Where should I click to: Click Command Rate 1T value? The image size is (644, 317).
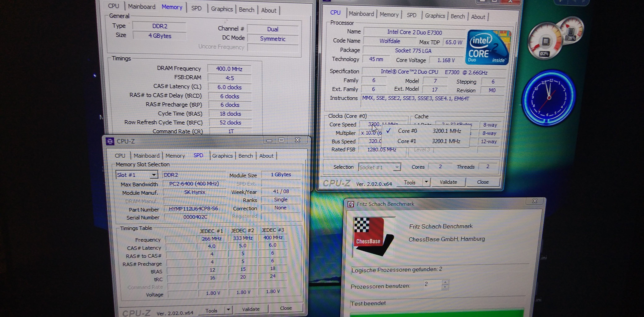coord(231,132)
